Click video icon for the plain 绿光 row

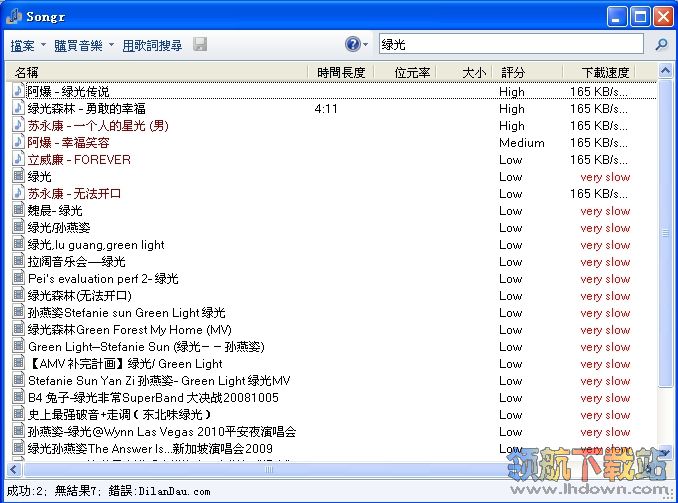[x=18, y=176]
